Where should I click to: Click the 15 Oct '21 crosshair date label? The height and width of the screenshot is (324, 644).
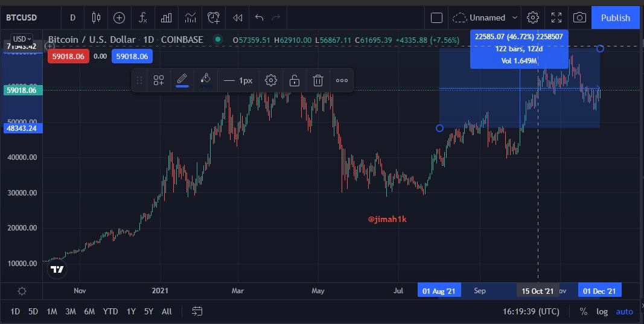tap(538, 291)
